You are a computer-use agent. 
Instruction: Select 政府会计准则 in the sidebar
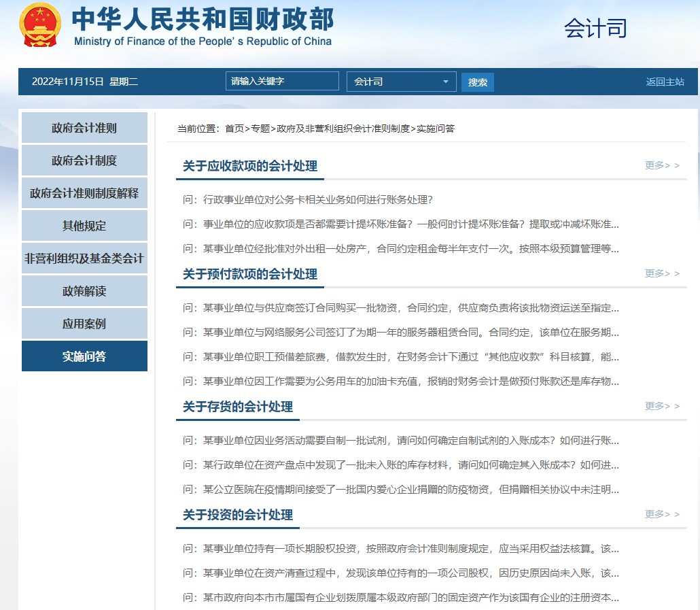pyautogui.click(x=84, y=126)
